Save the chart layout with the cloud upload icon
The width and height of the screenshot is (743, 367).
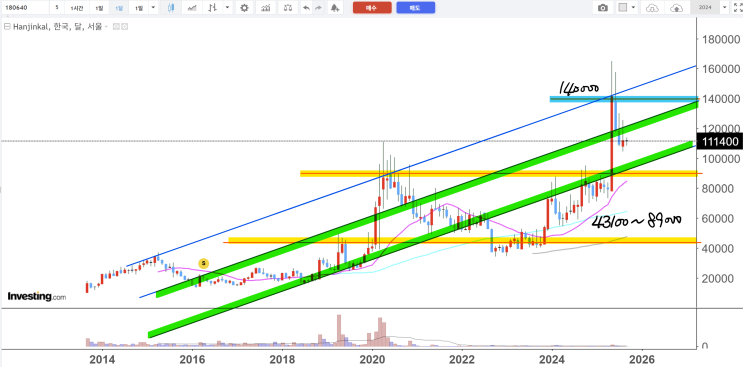pos(677,8)
